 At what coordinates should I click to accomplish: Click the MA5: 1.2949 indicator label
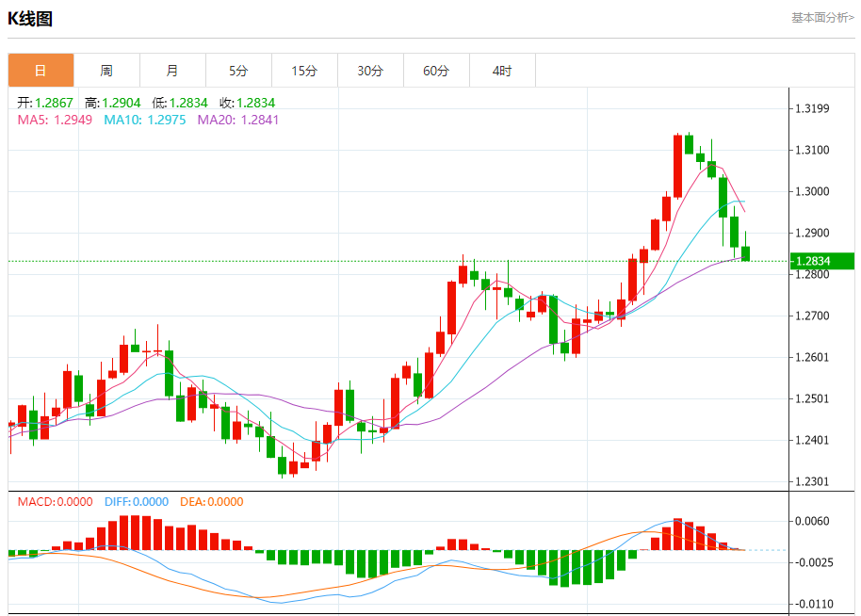point(55,120)
